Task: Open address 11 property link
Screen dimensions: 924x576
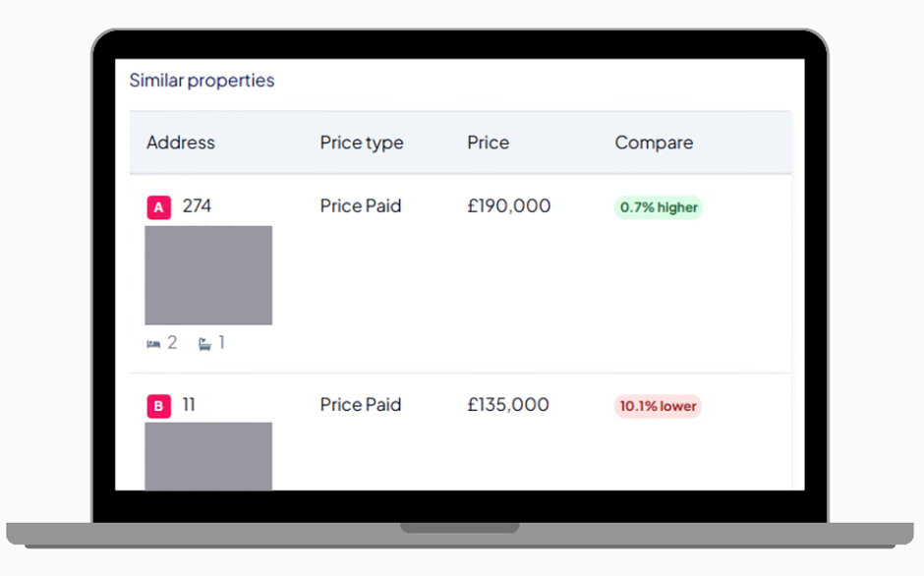Action: point(189,405)
